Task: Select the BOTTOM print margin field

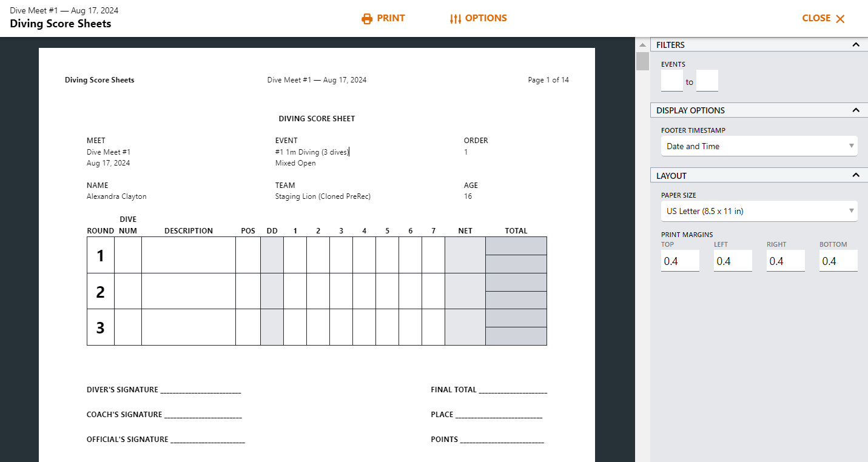Action: tap(838, 259)
